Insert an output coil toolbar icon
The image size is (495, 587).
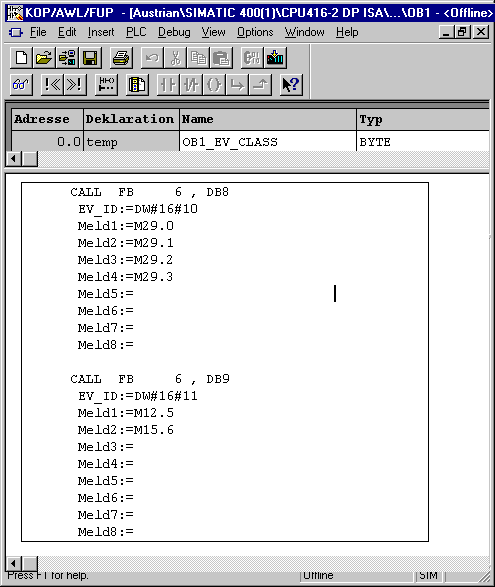(214, 85)
